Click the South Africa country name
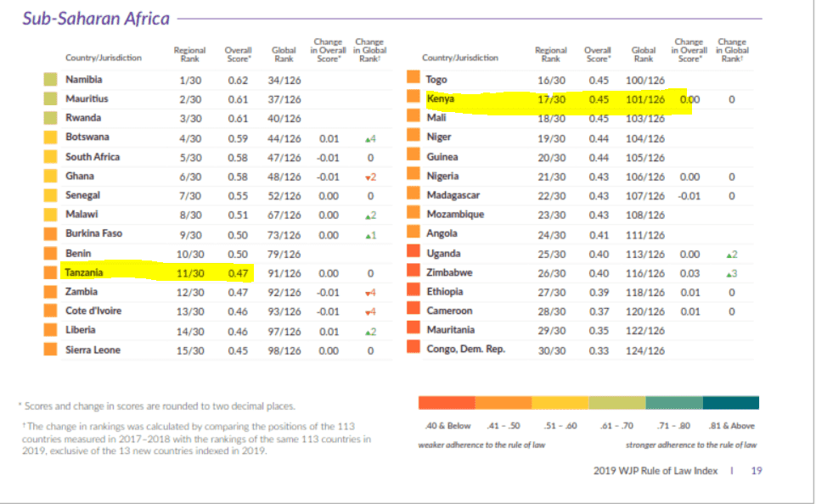This screenshot has width=816, height=504. coord(93,157)
